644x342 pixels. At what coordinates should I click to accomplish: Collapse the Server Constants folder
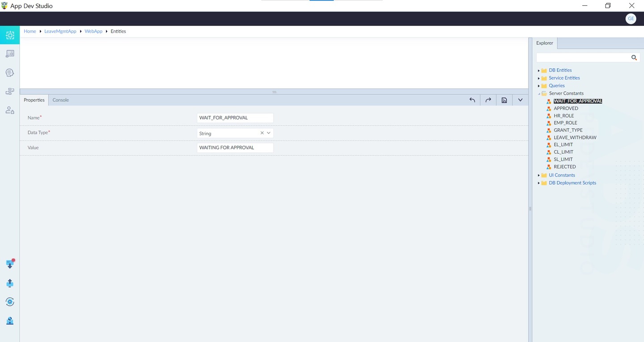(x=538, y=93)
